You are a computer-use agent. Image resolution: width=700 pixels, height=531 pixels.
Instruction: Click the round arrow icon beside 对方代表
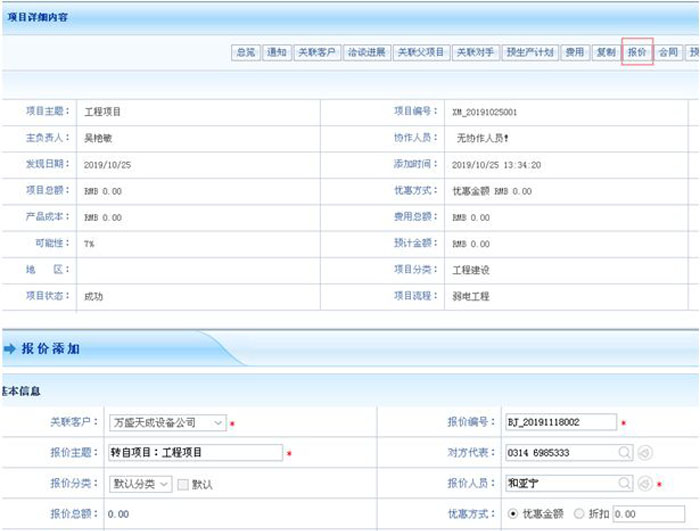(x=645, y=453)
